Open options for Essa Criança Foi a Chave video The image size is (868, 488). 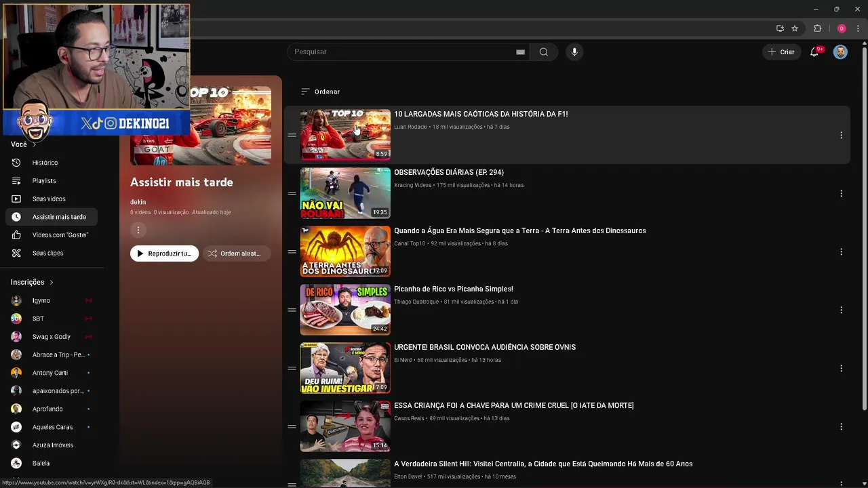841,427
